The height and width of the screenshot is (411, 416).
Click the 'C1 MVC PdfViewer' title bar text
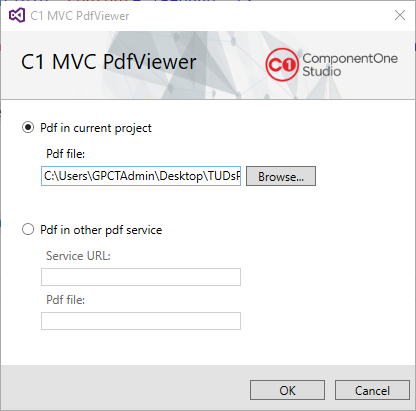(x=80, y=16)
